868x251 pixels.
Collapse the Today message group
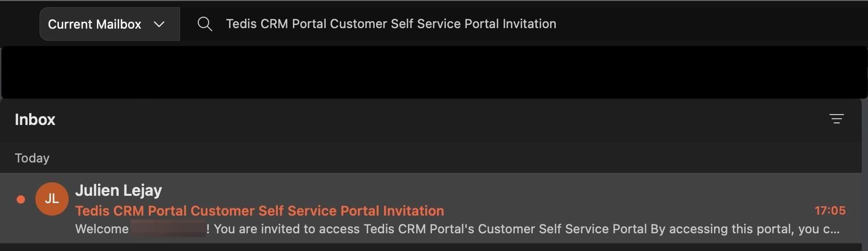tap(32, 158)
